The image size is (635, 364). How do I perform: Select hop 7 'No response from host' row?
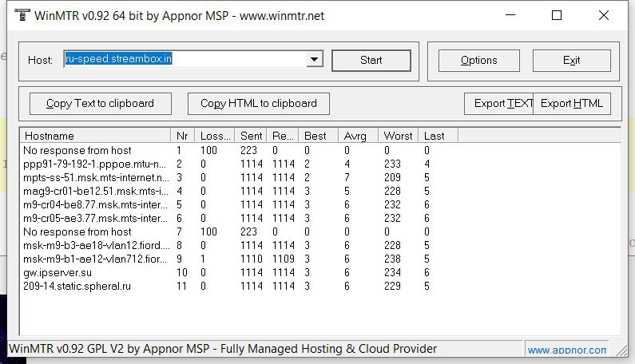click(x=239, y=232)
